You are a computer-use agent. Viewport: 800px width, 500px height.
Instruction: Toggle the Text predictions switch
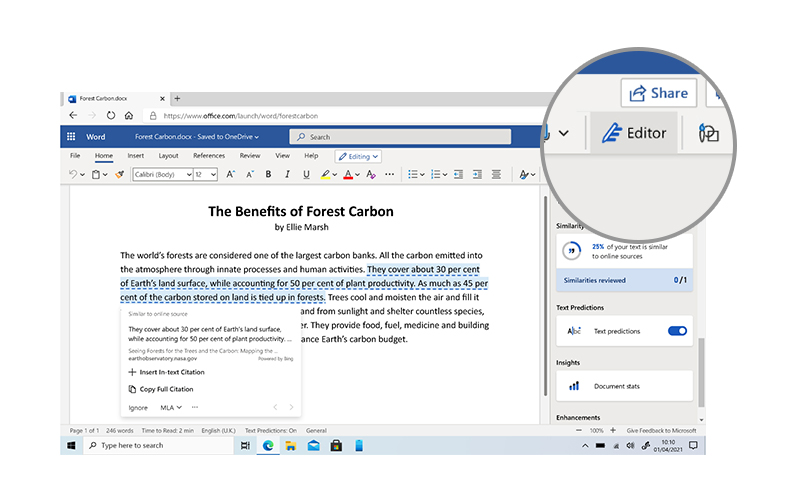pos(678,331)
